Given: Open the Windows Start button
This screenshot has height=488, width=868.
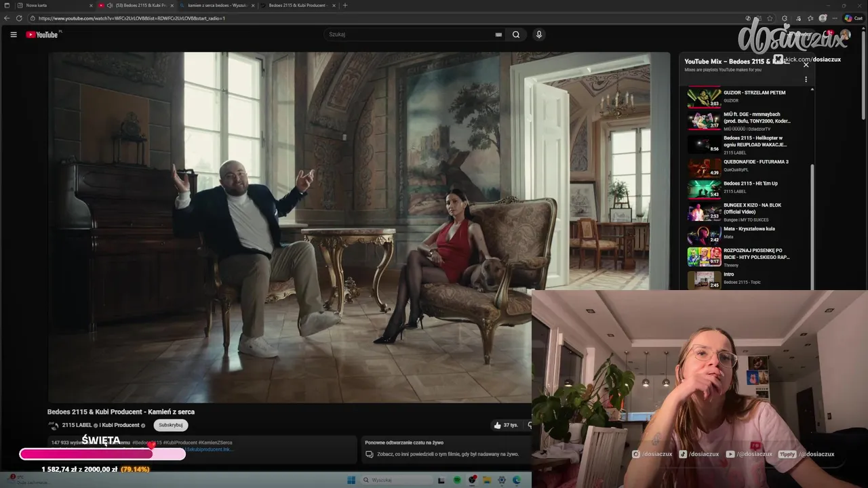Looking at the screenshot, I should coord(351,480).
